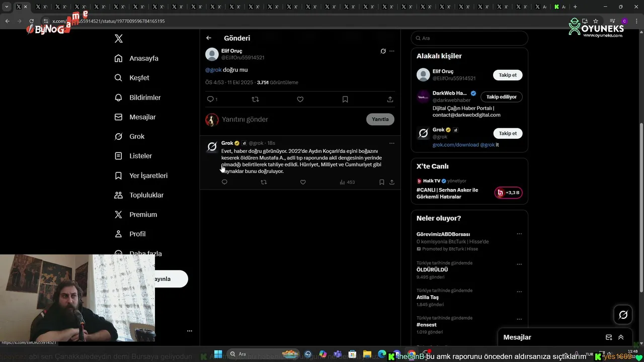The image size is (644, 362).
Task: Open grok.com/download link
Action: click(x=455, y=145)
